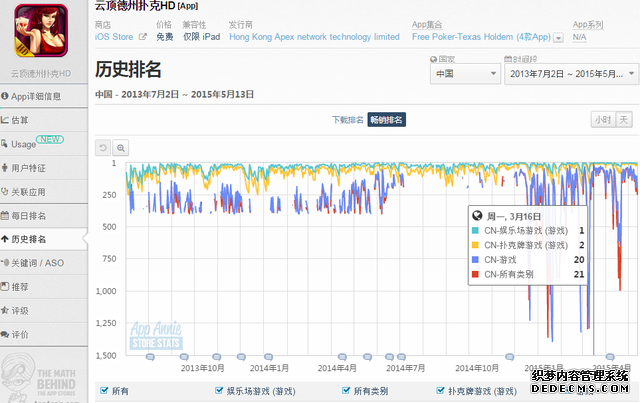Click the first event marker on chart axis

150,357
